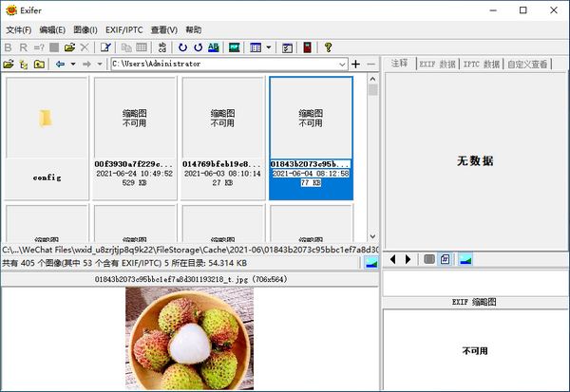Click the open folder icon in main toolbar
The width and height of the screenshot is (570, 392).
pyautogui.click(x=69, y=47)
